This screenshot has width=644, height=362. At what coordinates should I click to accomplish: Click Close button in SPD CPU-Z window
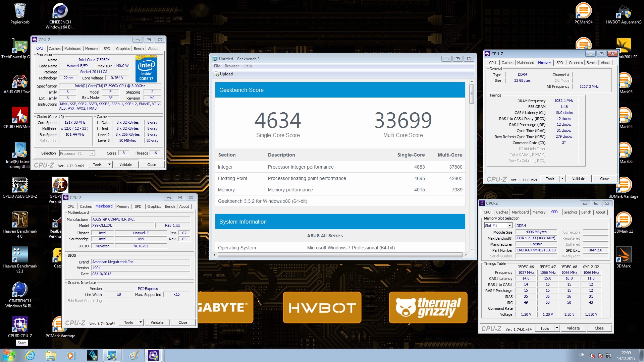pos(599,328)
